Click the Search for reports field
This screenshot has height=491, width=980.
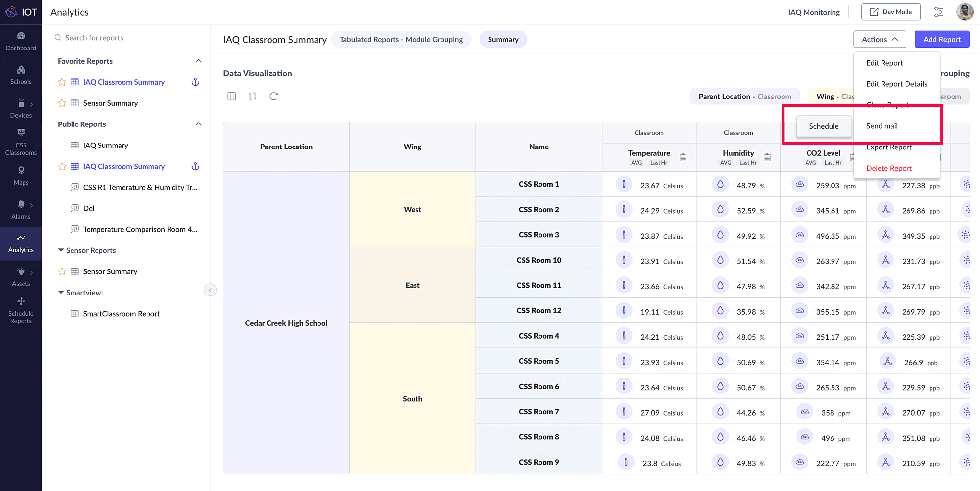[x=94, y=38]
